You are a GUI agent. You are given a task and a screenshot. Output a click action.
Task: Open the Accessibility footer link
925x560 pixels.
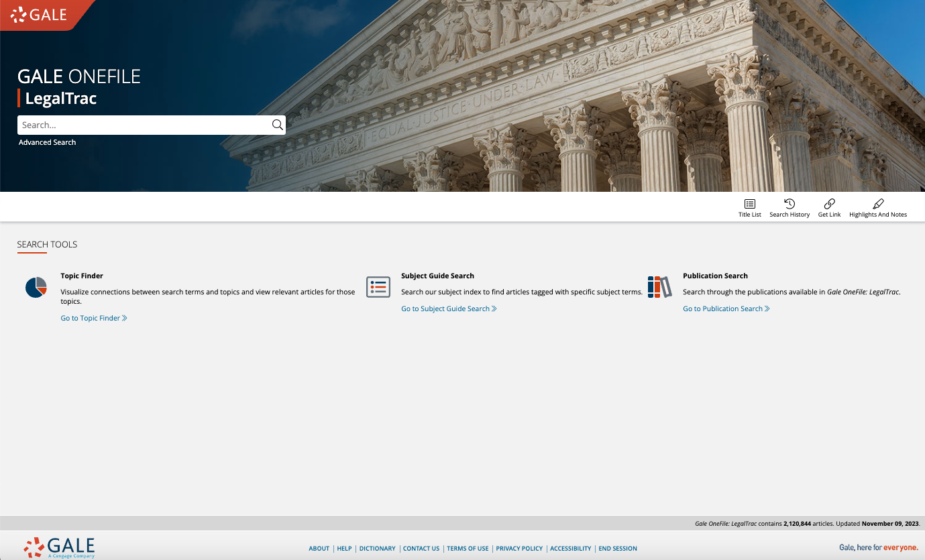click(571, 549)
